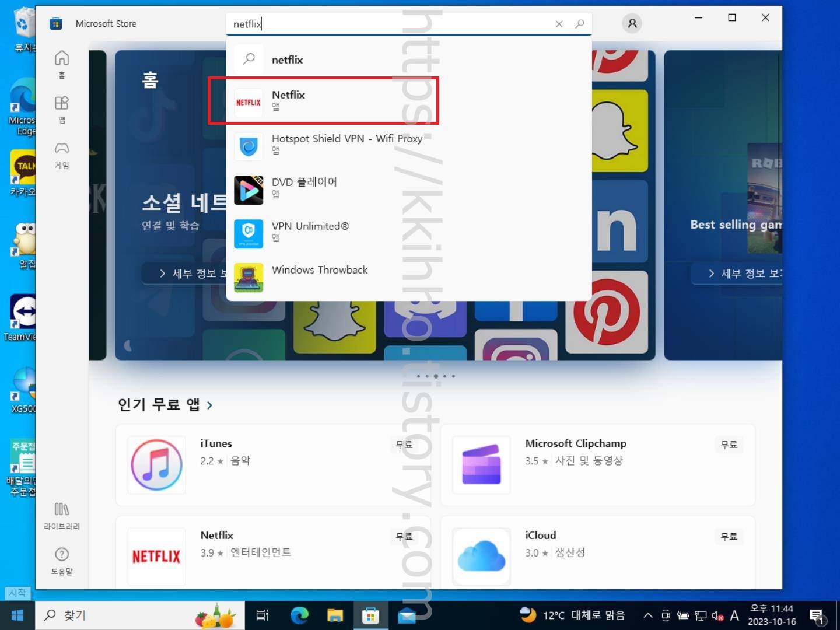
Task: Click the Hotspot Shield icon
Action: click(249, 146)
